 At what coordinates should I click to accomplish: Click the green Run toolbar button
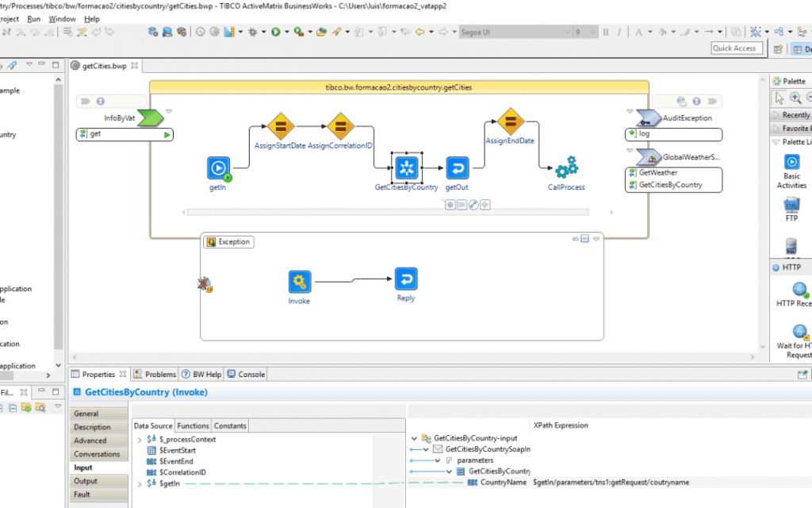click(275, 32)
